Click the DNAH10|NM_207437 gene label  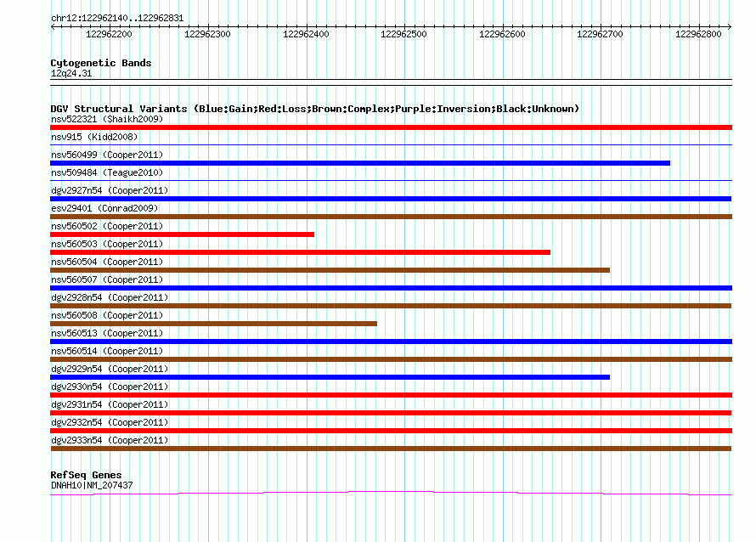tap(92, 485)
